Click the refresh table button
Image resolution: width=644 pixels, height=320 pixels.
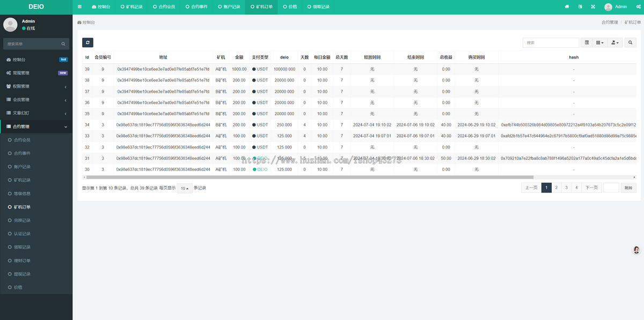[x=87, y=42]
